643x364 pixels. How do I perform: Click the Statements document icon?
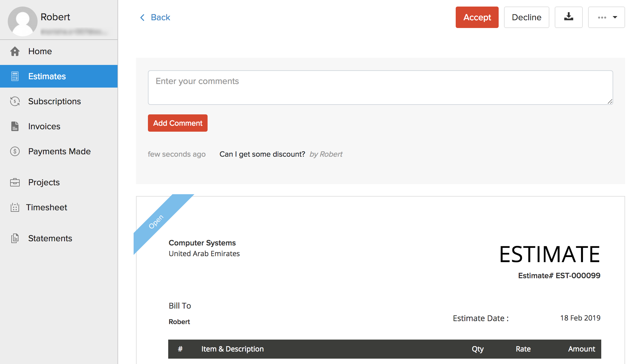pyautogui.click(x=15, y=238)
